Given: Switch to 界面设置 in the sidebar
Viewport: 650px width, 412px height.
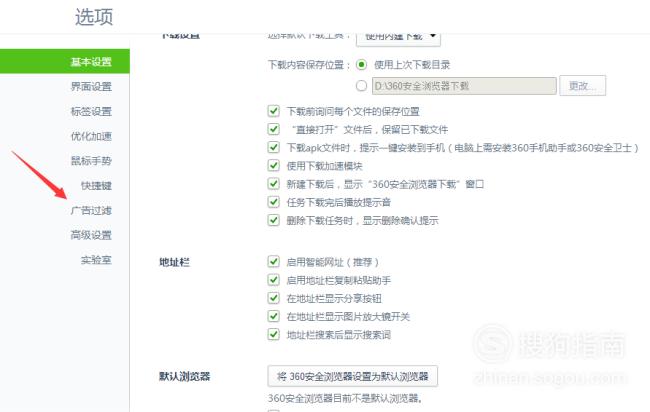Looking at the screenshot, I should 91,87.
